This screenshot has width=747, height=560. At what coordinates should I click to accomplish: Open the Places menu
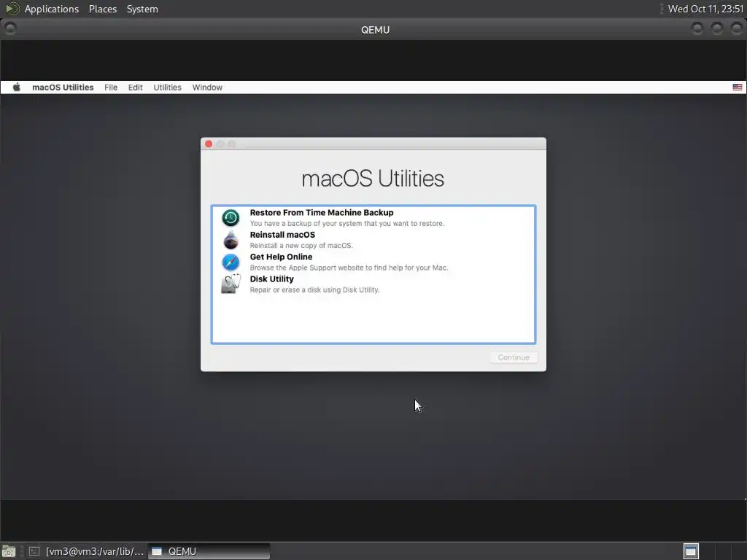[103, 9]
